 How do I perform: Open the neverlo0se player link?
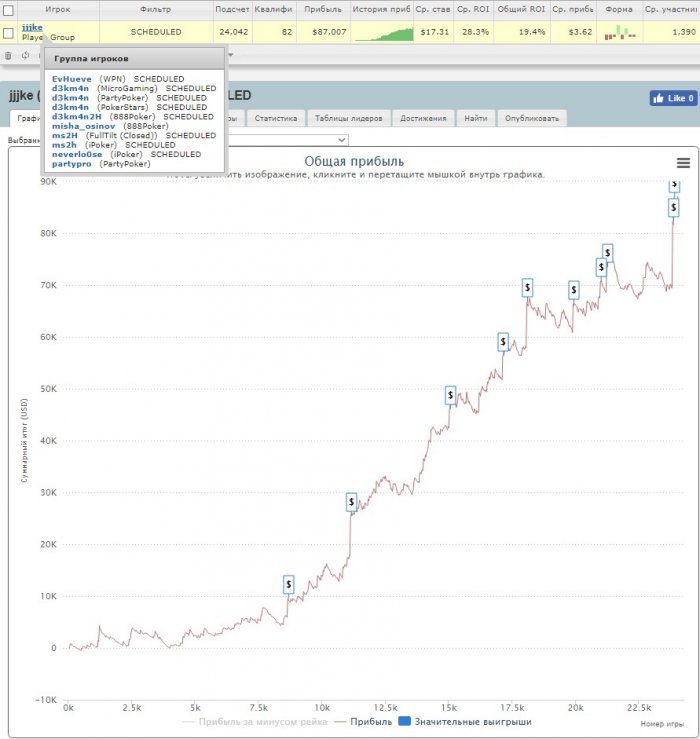pos(77,154)
